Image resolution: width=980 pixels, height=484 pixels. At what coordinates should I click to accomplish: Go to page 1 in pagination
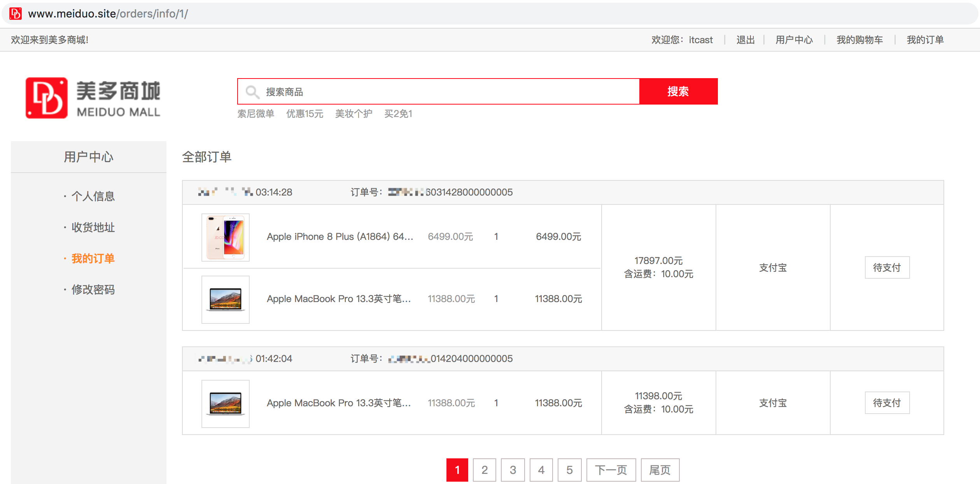457,470
